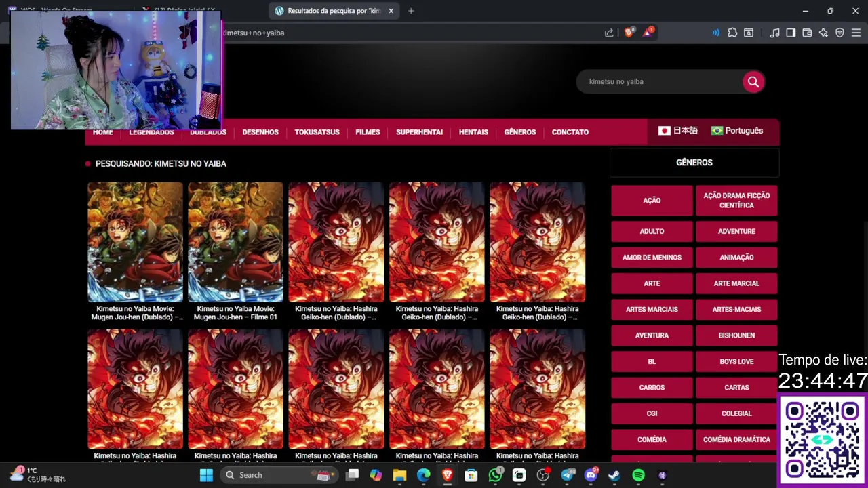Select the ADULTO genre button
The width and height of the screenshot is (868, 488).
pos(652,232)
